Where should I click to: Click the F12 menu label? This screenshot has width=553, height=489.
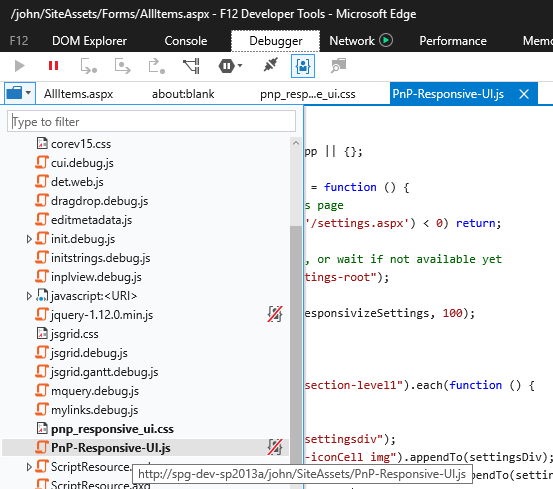pyautogui.click(x=19, y=41)
